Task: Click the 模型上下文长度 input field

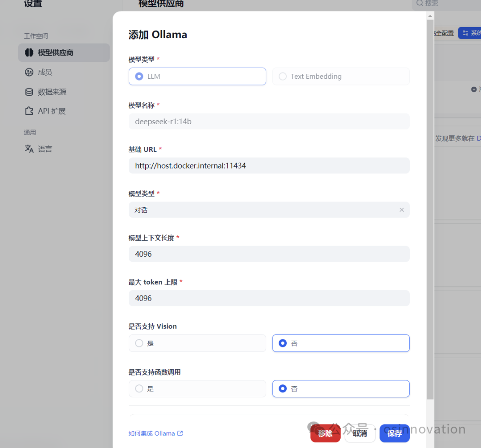Action: (269, 254)
